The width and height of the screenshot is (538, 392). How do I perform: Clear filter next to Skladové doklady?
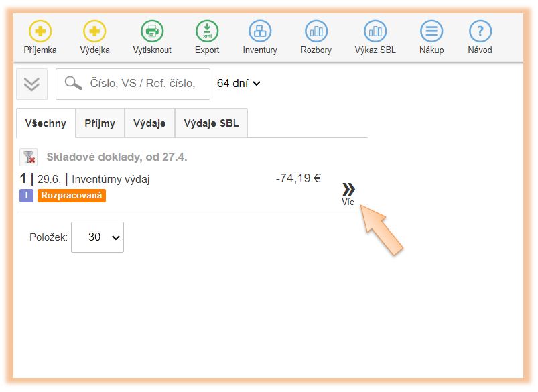28,157
